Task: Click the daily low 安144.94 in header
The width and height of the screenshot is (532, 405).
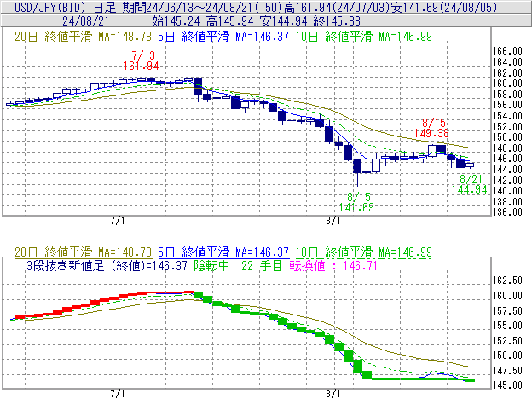Action: 284,21
